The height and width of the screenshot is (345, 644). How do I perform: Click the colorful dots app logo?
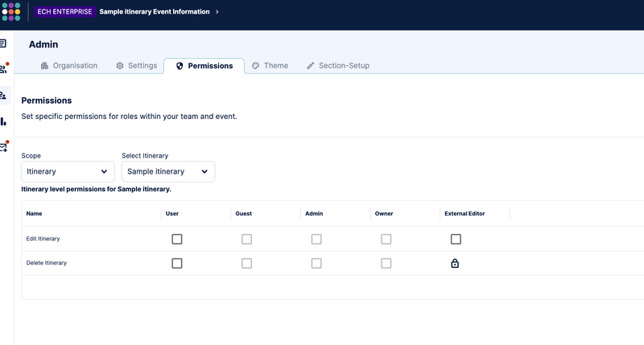click(x=11, y=11)
